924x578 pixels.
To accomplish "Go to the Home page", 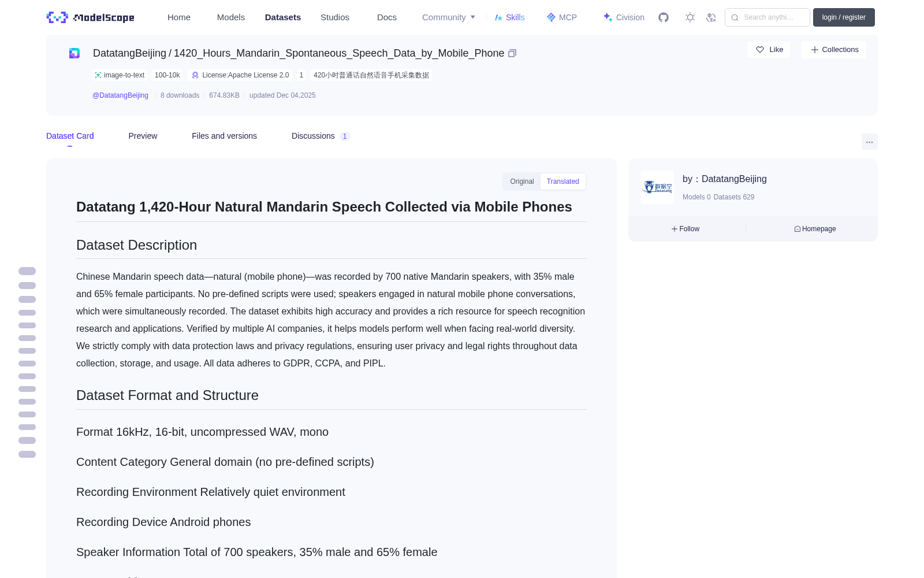I will click(179, 17).
